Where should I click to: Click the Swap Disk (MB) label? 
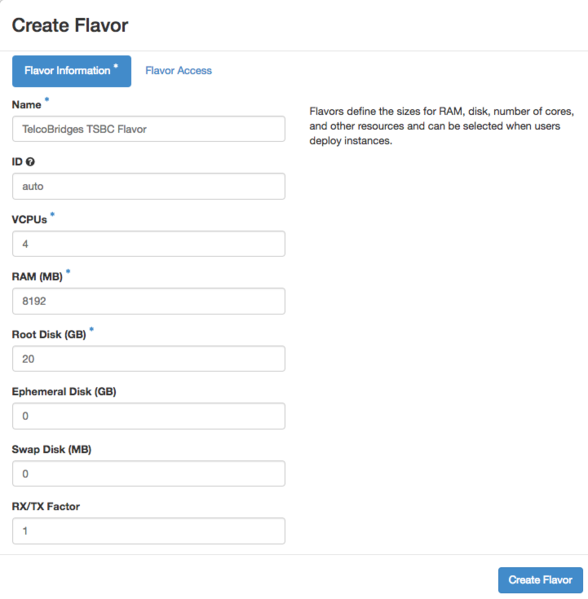52,450
